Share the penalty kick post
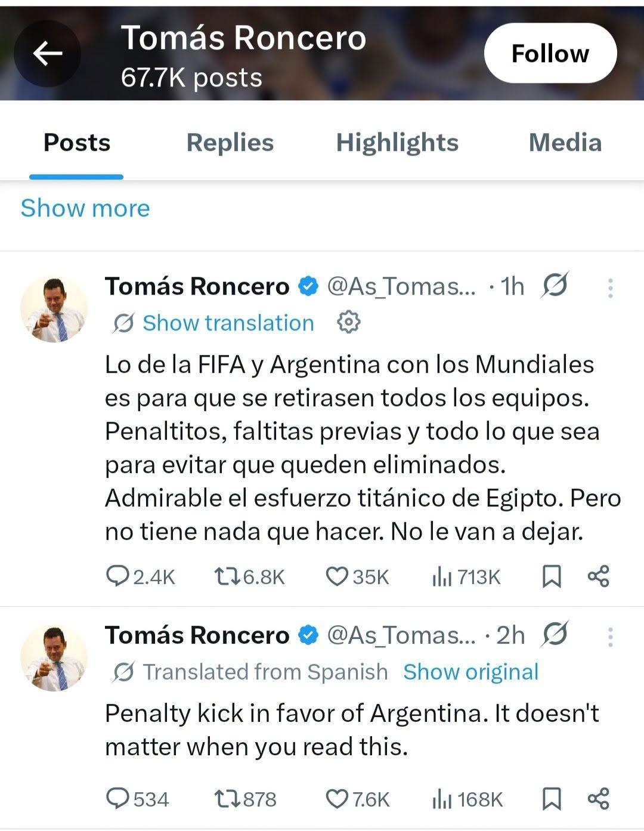This screenshot has width=644, height=831. click(598, 798)
